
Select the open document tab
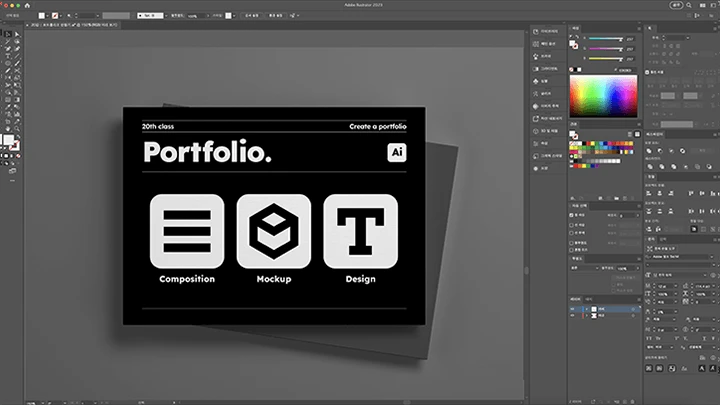73,25
